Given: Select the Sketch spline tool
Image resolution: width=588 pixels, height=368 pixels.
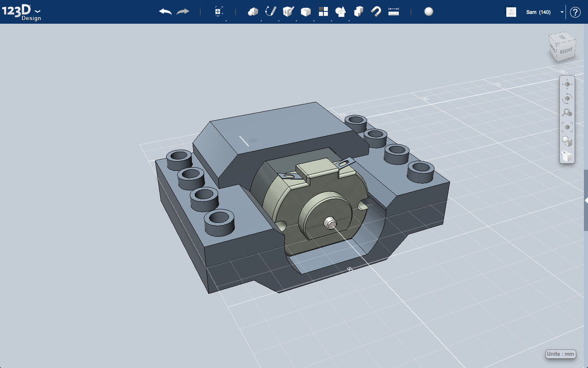Looking at the screenshot, I should pyautogui.click(x=271, y=12).
